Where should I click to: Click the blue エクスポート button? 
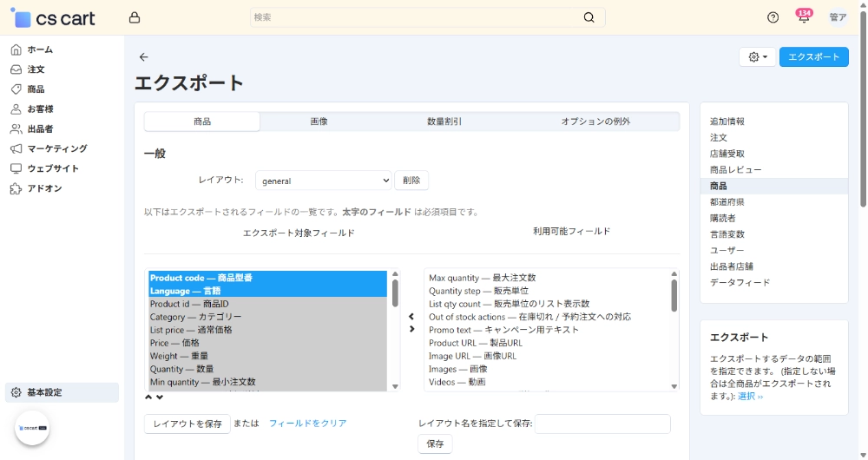pos(814,56)
